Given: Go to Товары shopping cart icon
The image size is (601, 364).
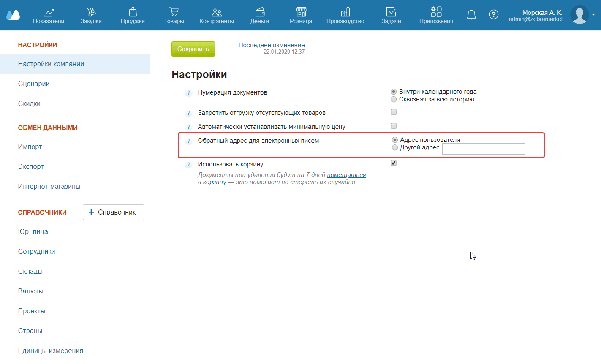Looking at the screenshot, I should coord(174,12).
